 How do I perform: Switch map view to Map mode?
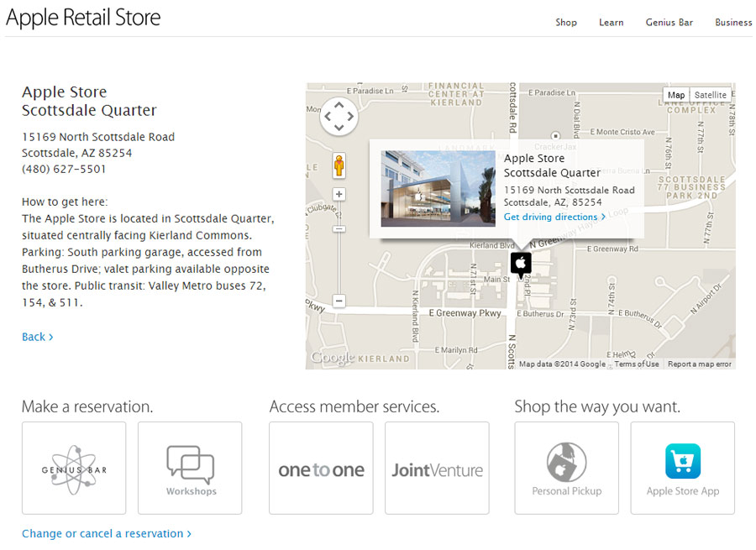[676, 95]
